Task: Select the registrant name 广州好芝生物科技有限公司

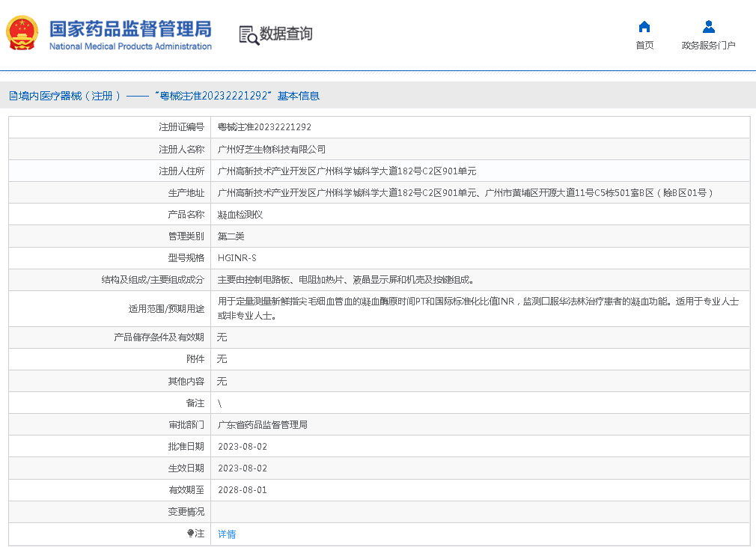Action: 271,150
